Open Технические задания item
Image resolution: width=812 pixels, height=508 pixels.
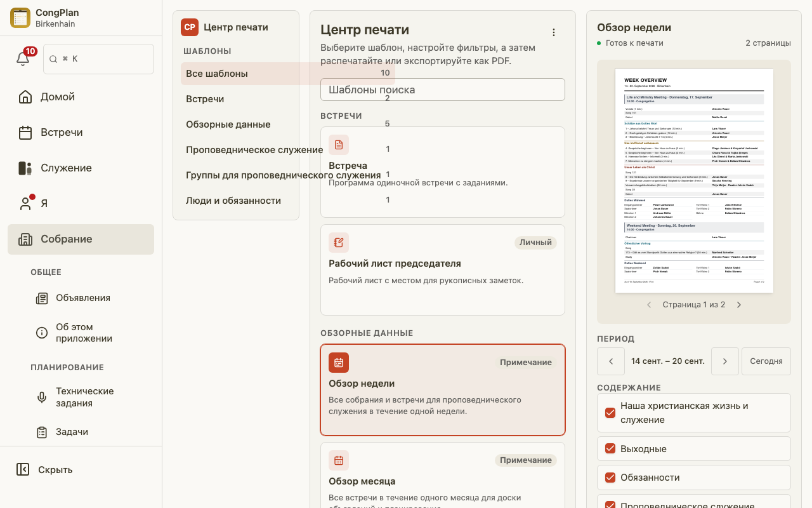(x=91, y=398)
